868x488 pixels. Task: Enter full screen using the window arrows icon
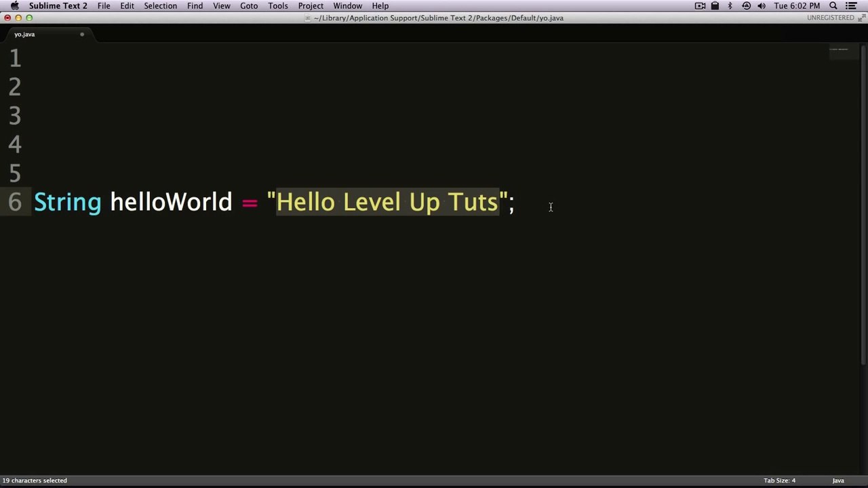point(861,18)
